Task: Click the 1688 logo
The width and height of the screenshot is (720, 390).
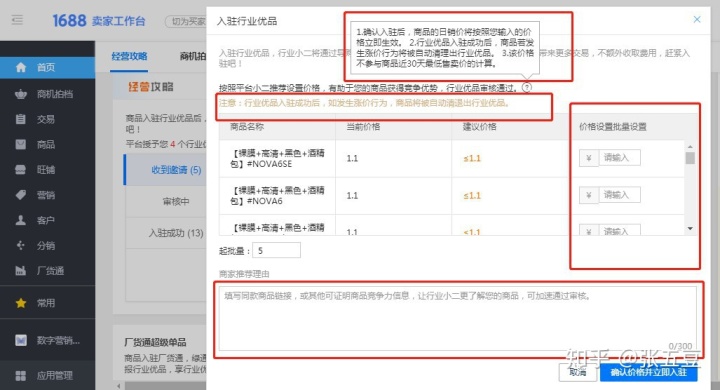Action: click(x=69, y=21)
